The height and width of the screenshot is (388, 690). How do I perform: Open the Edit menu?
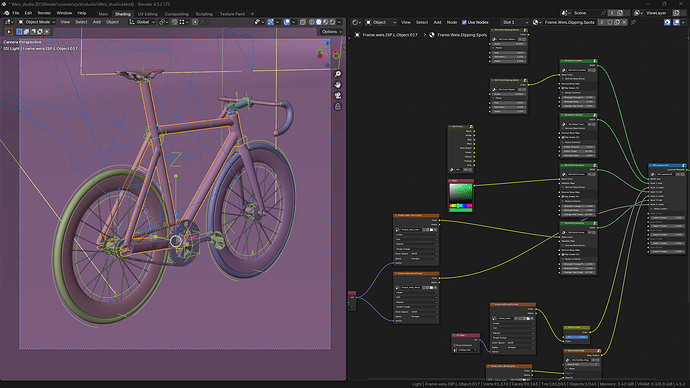tap(28, 13)
